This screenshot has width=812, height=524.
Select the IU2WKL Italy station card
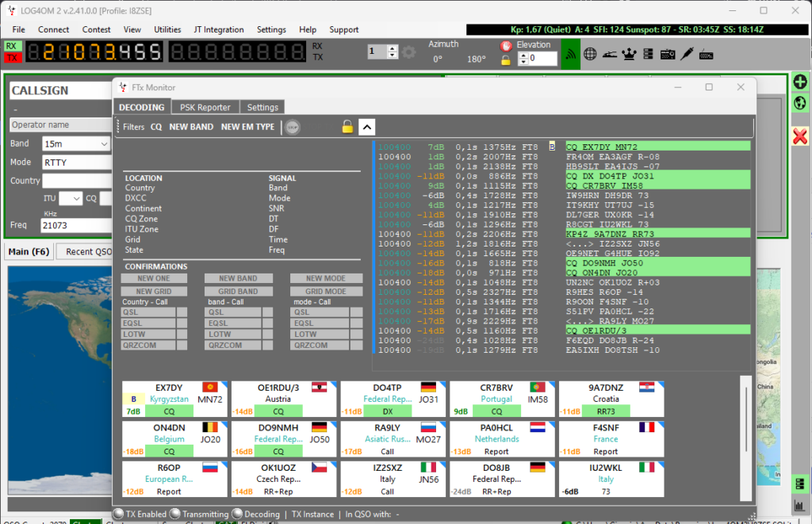[611, 479]
